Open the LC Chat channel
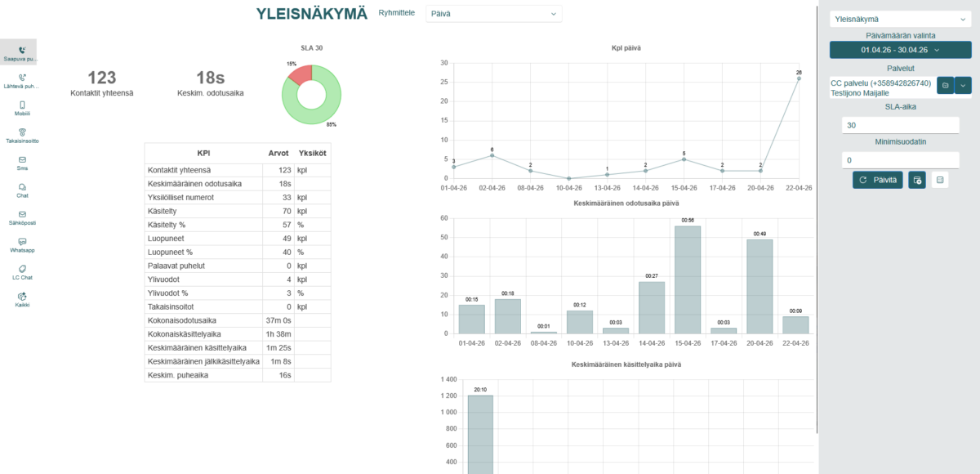The height and width of the screenshot is (474, 980). pos(22,272)
